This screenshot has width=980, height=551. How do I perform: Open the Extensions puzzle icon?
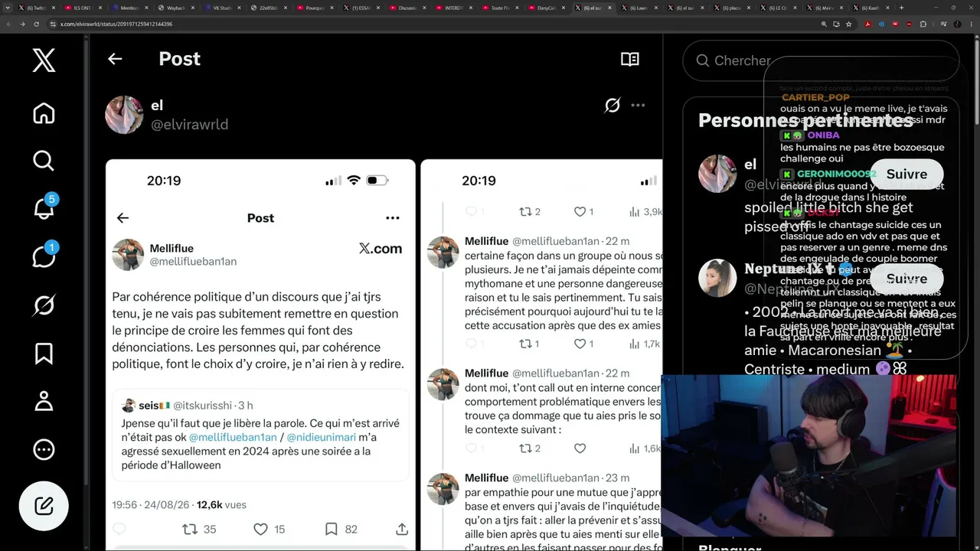(x=923, y=24)
